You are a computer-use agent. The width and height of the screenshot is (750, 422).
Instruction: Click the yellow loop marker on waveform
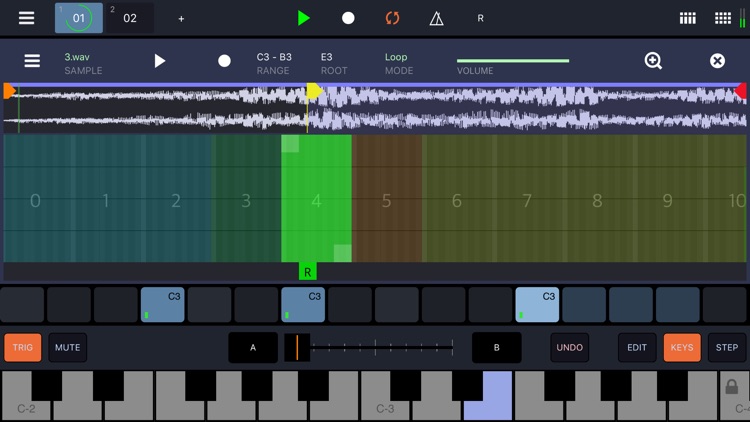tap(314, 91)
